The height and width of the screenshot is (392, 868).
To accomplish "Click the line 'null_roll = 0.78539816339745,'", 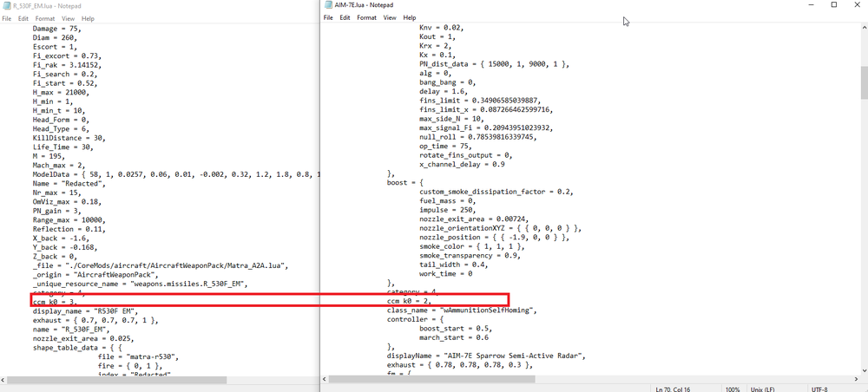I will pyautogui.click(x=478, y=137).
